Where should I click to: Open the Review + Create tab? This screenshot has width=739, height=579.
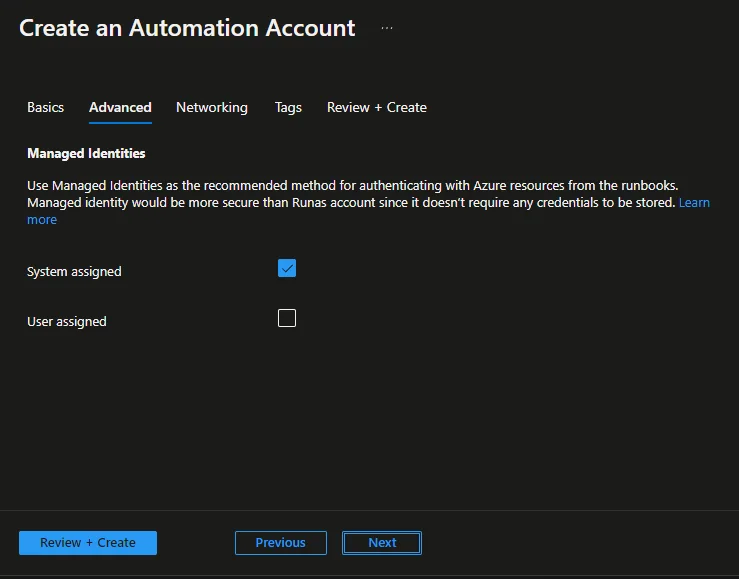pos(377,107)
